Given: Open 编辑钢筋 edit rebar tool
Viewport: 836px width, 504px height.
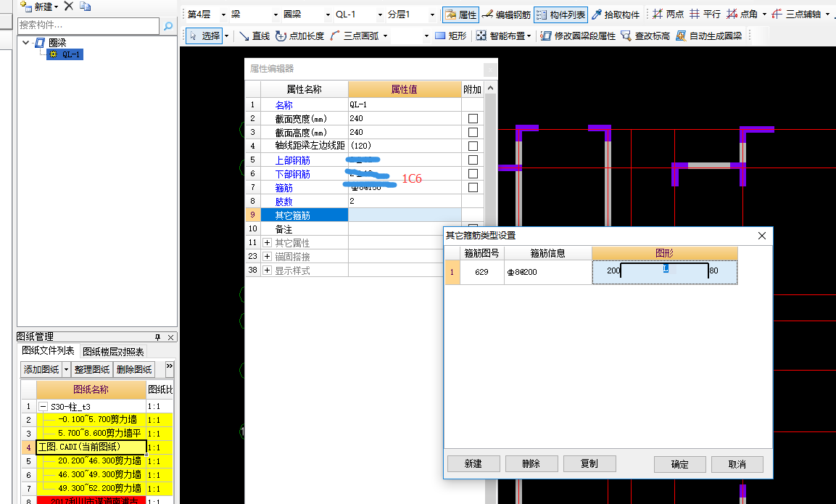Looking at the screenshot, I should (x=506, y=15).
